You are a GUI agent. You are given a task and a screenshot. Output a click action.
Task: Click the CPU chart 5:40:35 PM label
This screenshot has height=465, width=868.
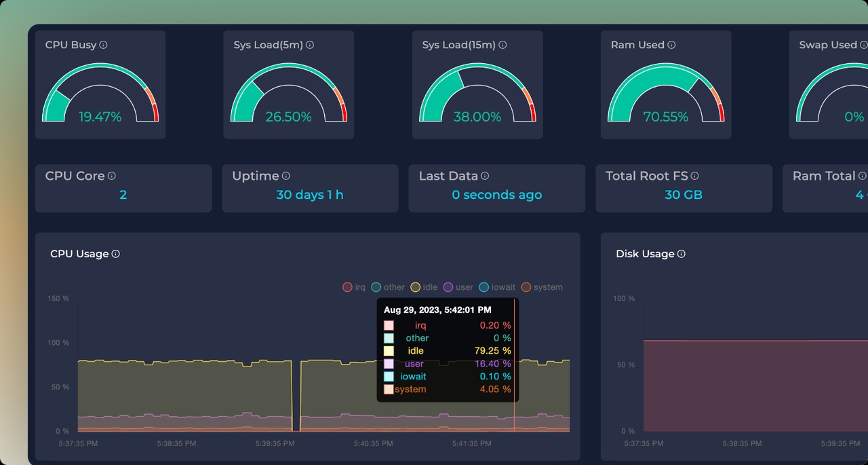(x=373, y=443)
